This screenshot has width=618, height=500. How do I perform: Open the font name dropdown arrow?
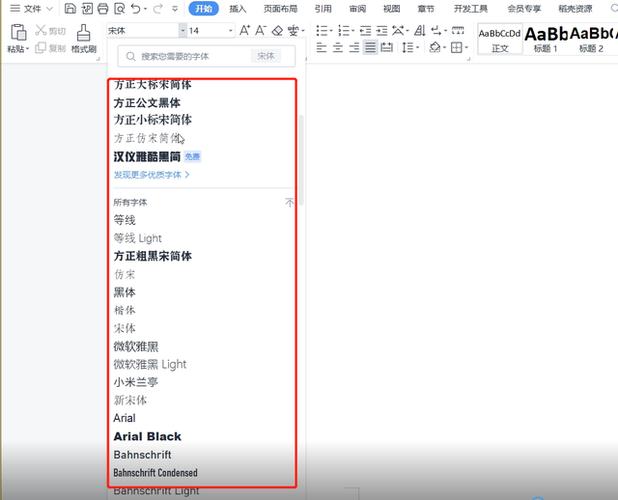click(182, 30)
